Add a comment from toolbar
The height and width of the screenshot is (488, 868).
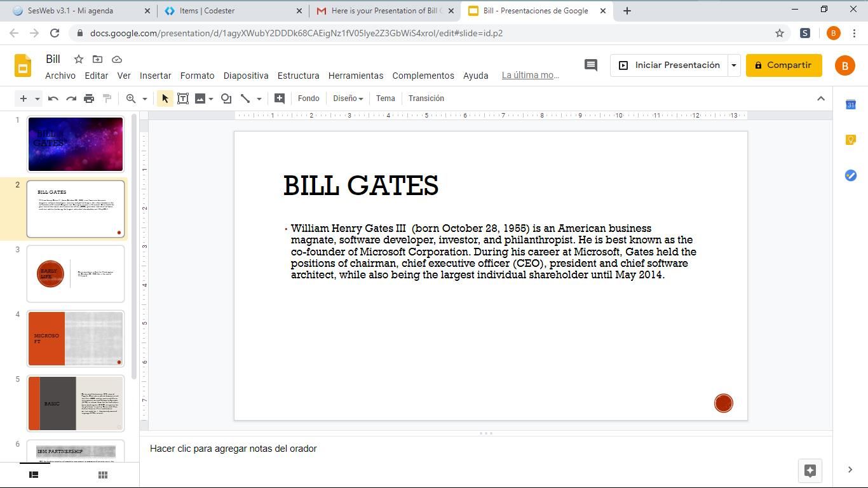279,98
